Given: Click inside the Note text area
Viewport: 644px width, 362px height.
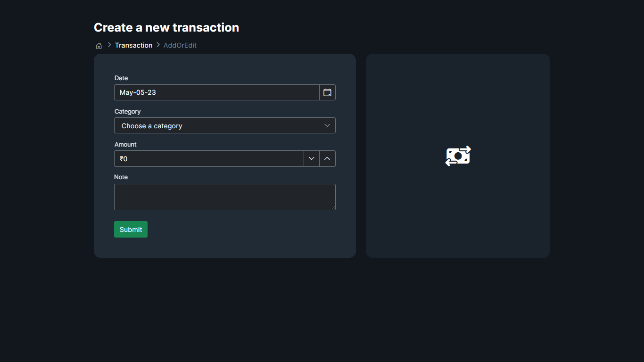Looking at the screenshot, I should [224, 197].
